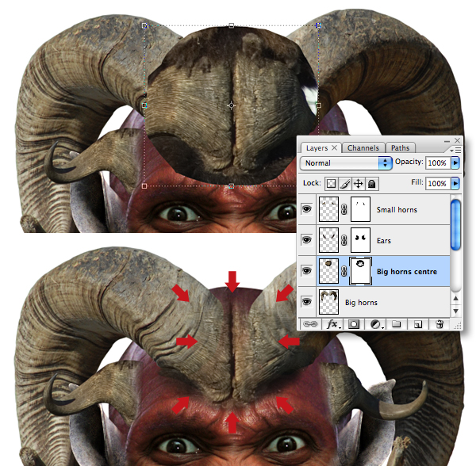Viewport: 476px width, 466px height.
Task: Hide the Big horns centre layer
Action: tap(306, 270)
